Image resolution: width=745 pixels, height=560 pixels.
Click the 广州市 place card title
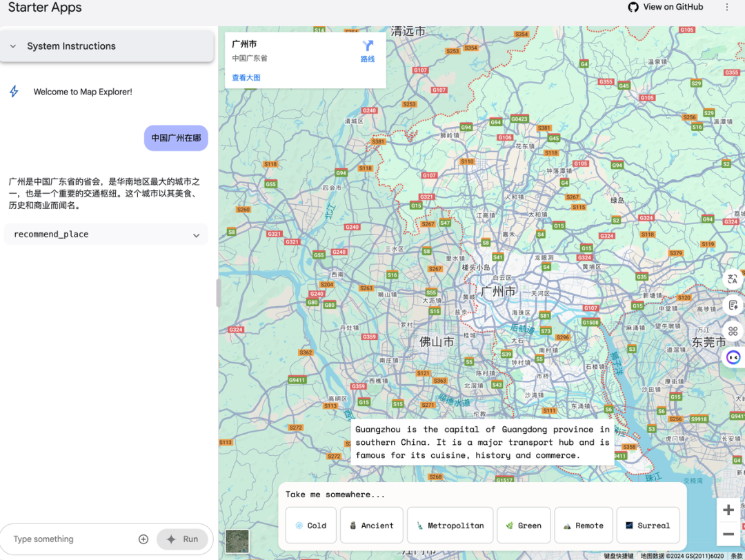click(244, 44)
